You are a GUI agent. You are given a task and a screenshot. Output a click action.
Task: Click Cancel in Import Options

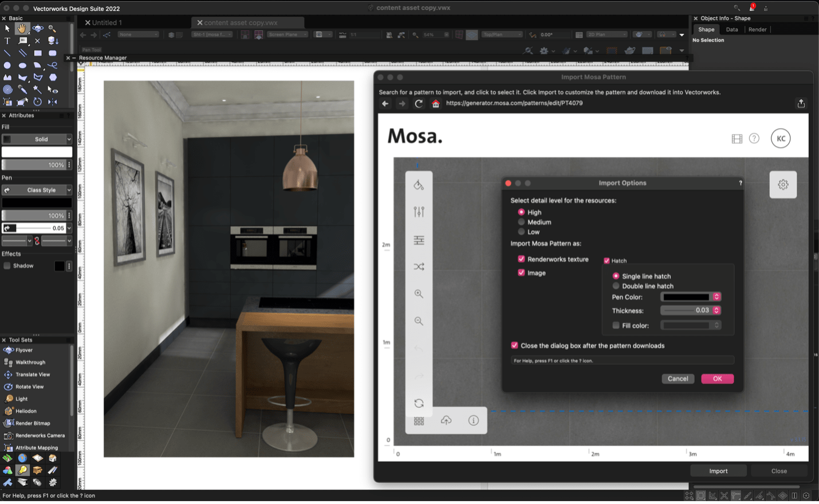pos(678,379)
